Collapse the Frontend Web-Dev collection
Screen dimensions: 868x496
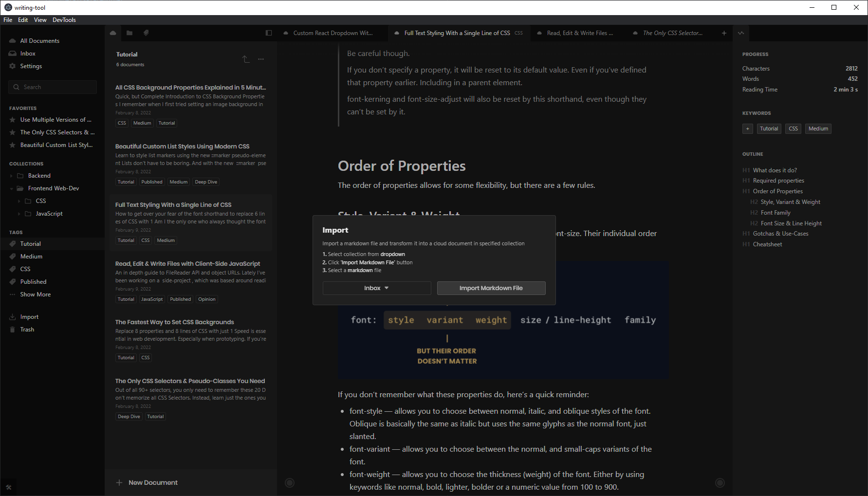[x=12, y=188]
